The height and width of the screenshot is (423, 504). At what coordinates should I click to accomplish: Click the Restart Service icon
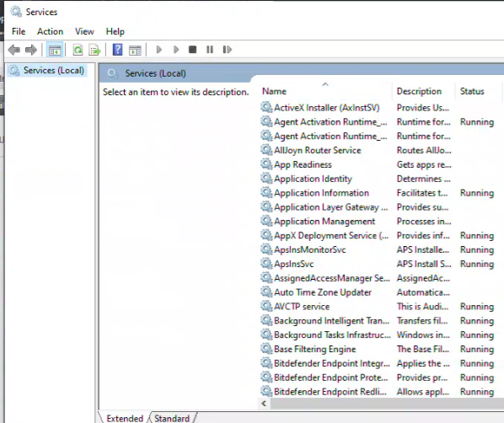(x=228, y=50)
